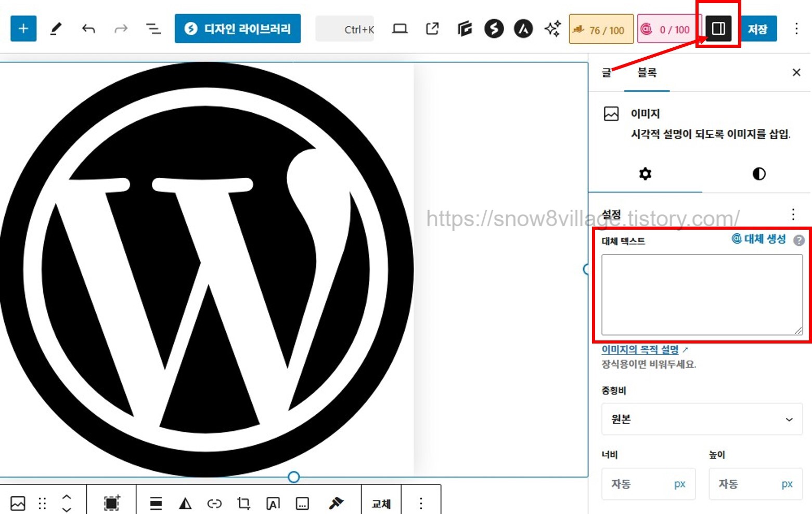Open the 설정 panel options ellipsis
The width and height of the screenshot is (812, 514).
tap(793, 214)
